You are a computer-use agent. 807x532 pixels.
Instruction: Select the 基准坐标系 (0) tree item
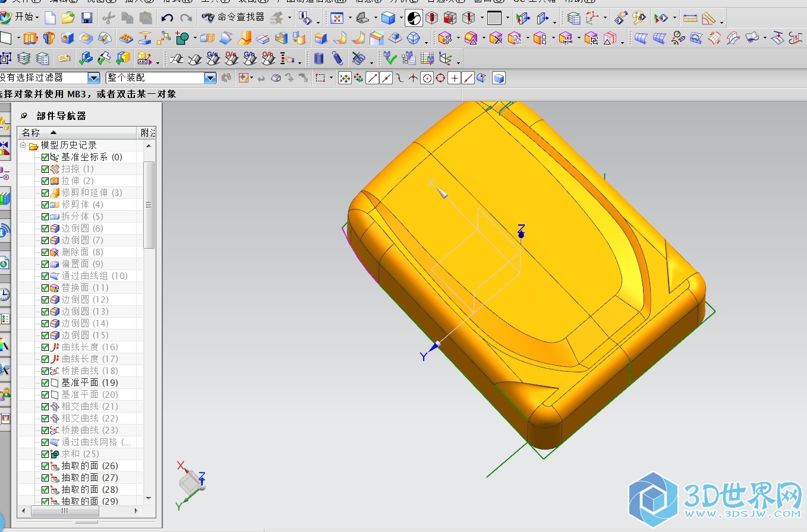point(92,157)
